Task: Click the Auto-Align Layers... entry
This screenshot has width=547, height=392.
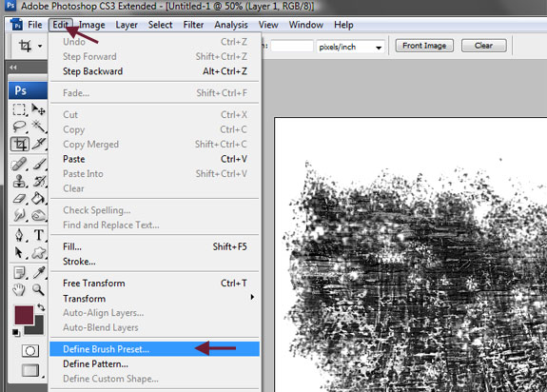Action: click(x=155, y=312)
